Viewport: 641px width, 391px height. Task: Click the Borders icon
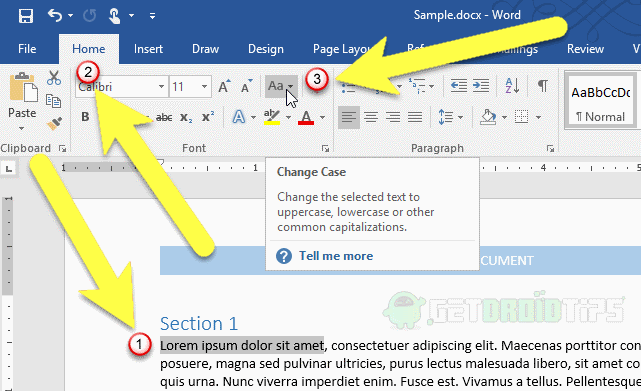(x=521, y=117)
